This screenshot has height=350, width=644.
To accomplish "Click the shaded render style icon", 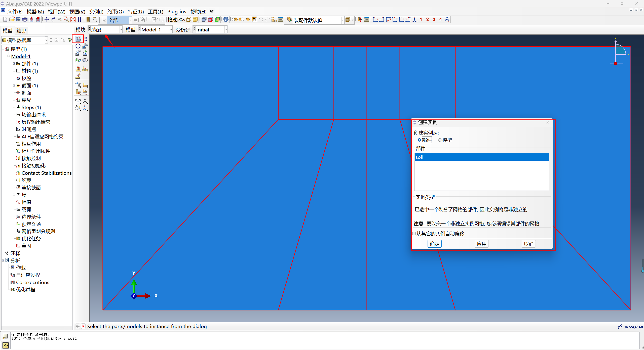I will pyautogui.click(x=195, y=20).
